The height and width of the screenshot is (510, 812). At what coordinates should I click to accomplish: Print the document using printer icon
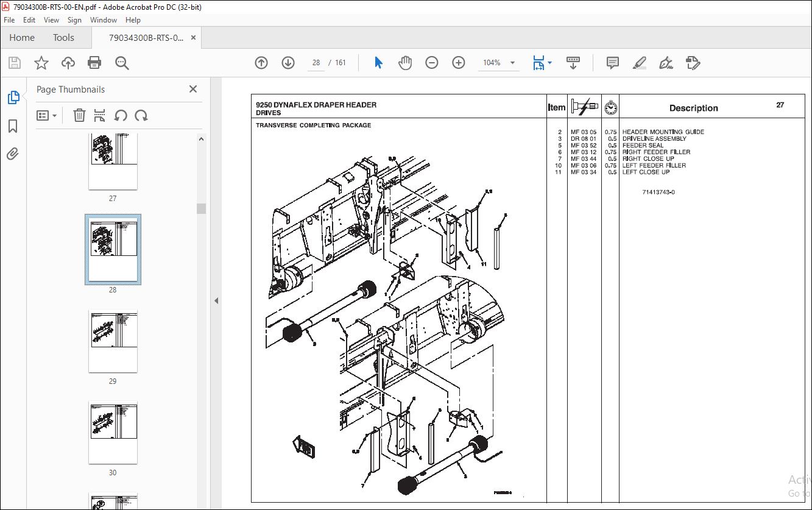[x=94, y=63]
